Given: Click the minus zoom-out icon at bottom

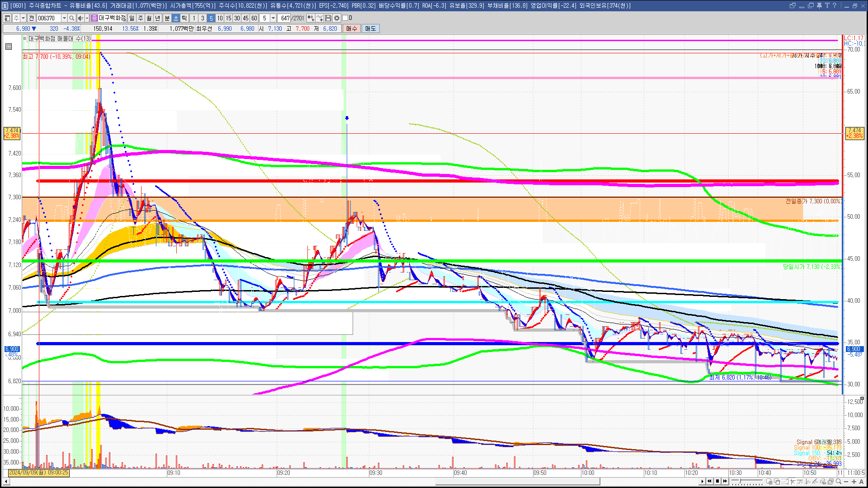Looking at the screenshot, I should 846,482.
